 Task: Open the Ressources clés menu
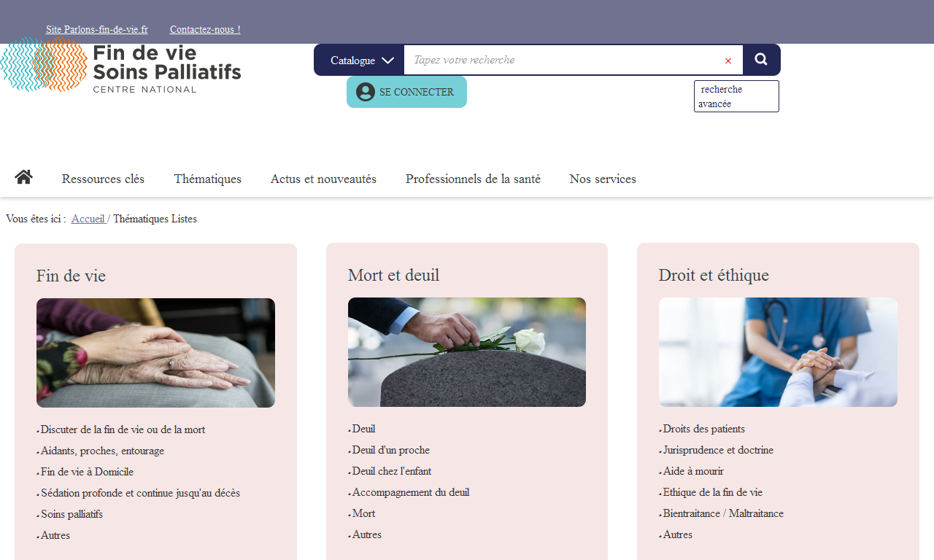click(x=103, y=179)
